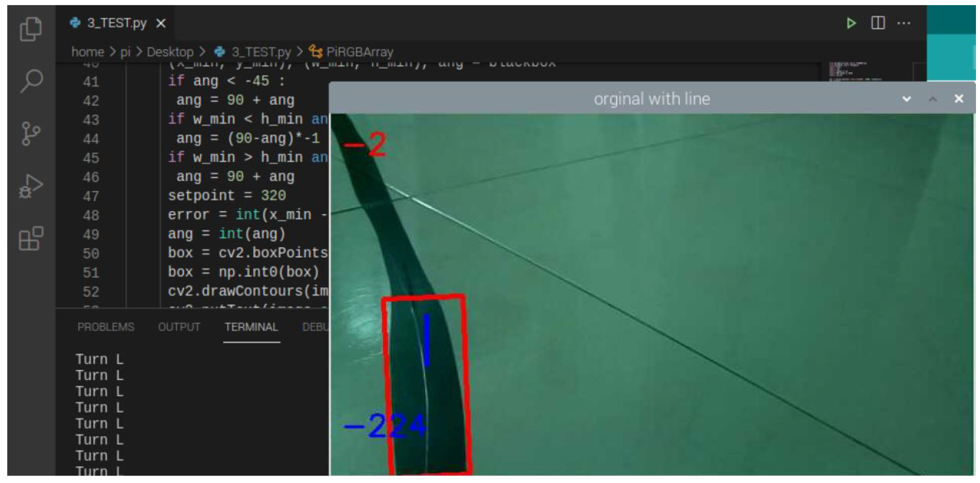Open the PiRGBArray breadcrumb symbol
The width and height of the screenshot is (980, 483).
tap(359, 52)
